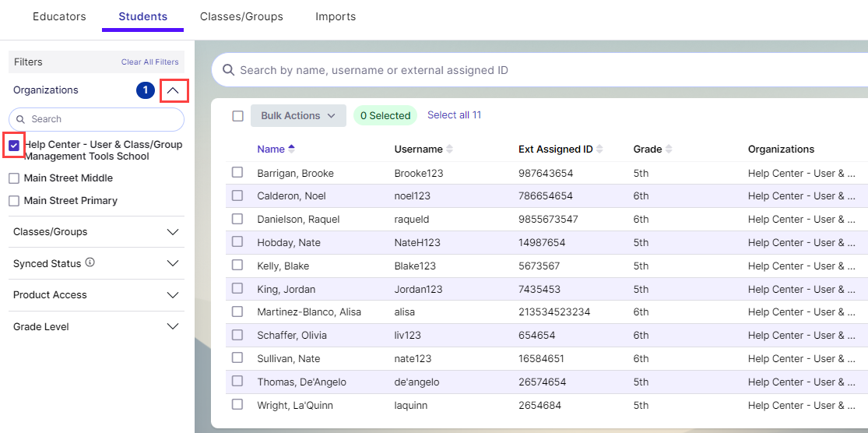Open the Bulk Actions dropdown
This screenshot has height=433, width=868.
point(298,115)
